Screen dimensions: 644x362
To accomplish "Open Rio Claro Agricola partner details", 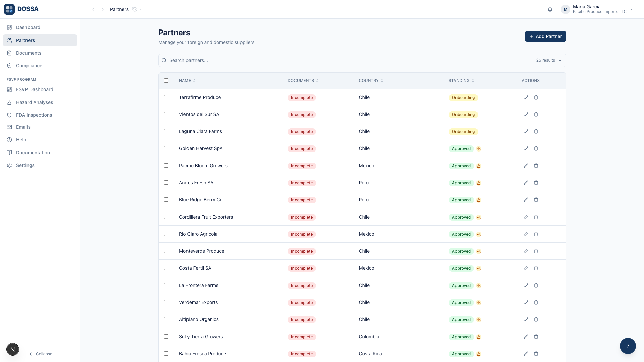I will pyautogui.click(x=198, y=234).
